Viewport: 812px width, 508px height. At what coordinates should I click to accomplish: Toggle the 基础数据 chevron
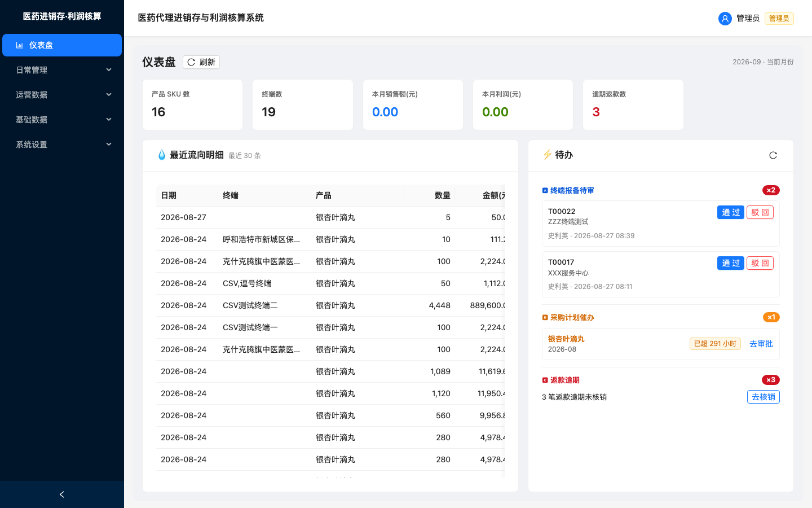click(109, 120)
